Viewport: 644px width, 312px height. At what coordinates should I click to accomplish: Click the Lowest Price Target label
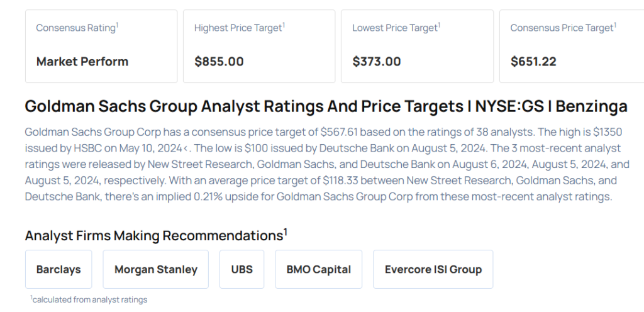click(x=394, y=28)
